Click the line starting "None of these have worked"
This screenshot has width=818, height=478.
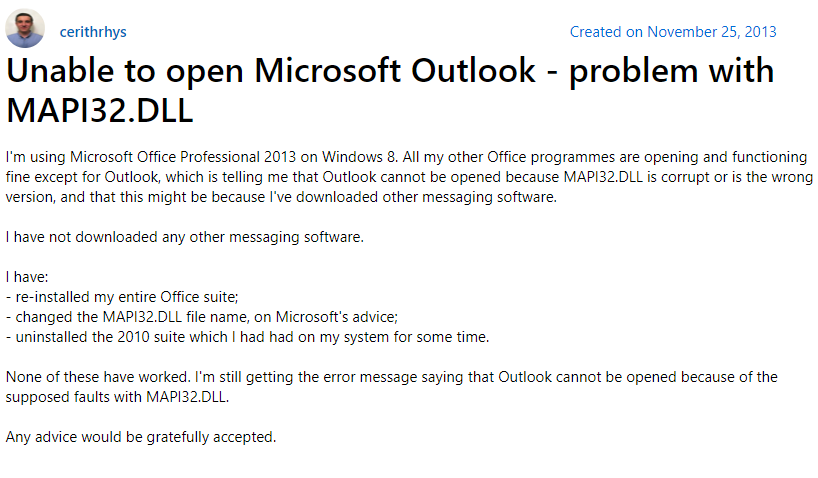point(392,377)
